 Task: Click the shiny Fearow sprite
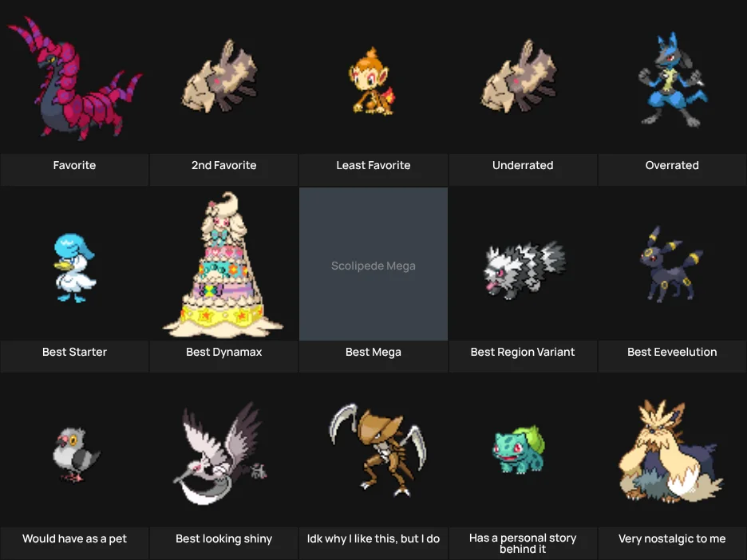[219, 453]
